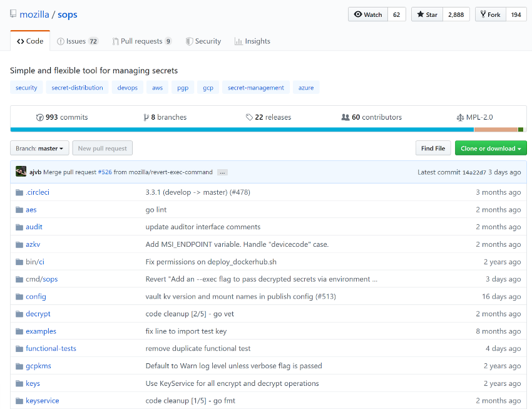Open the sops repository link
This screenshot has height=409, width=532.
click(x=68, y=14)
